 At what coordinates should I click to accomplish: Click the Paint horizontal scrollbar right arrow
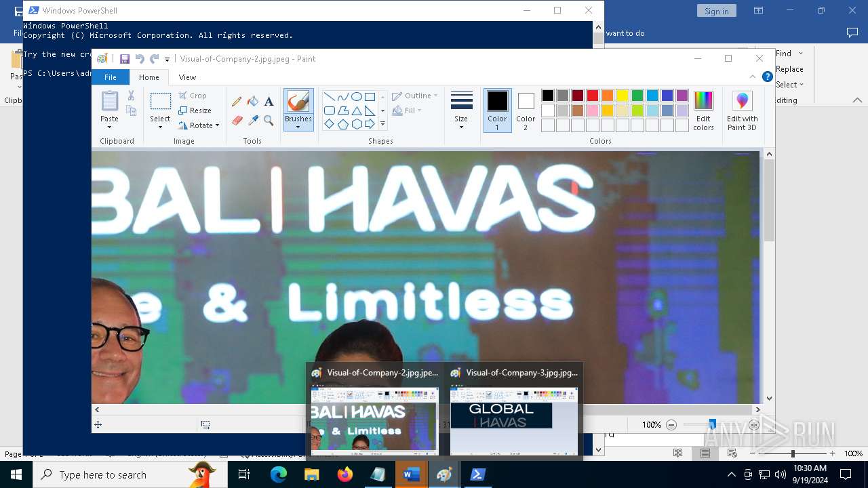[x=758, y=409]
